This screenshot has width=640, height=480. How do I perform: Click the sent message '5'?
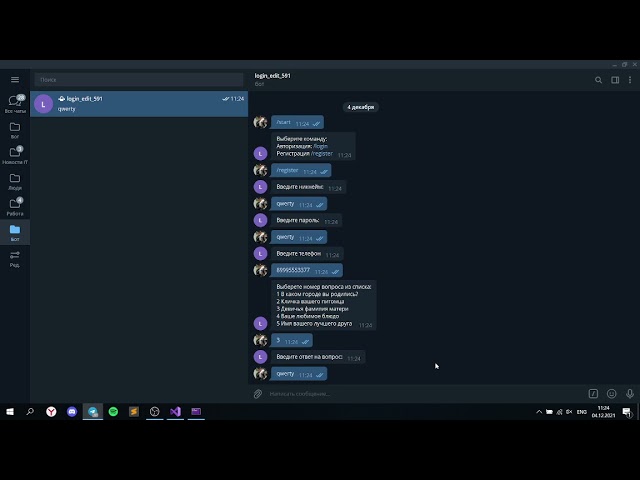pyautogui.click(x=292, y=340)
